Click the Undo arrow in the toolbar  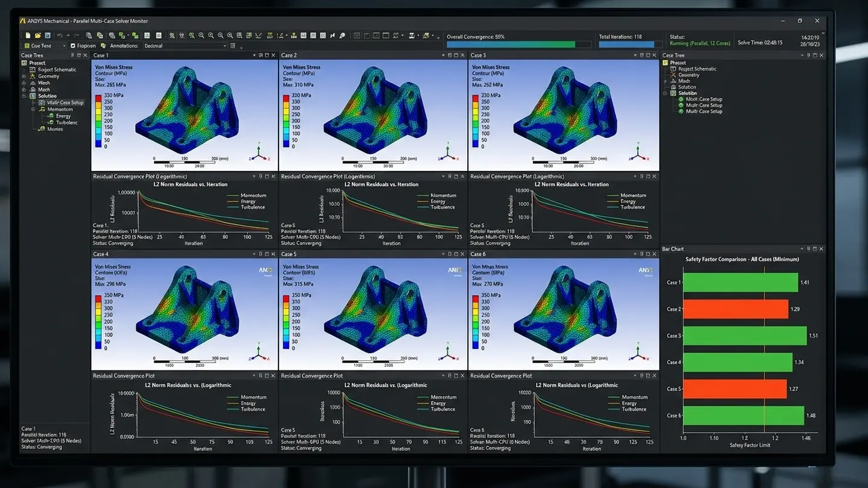[x=59, y=36]
